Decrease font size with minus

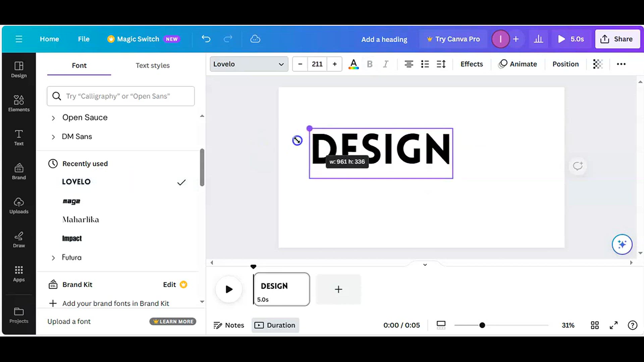click(300, 64)
